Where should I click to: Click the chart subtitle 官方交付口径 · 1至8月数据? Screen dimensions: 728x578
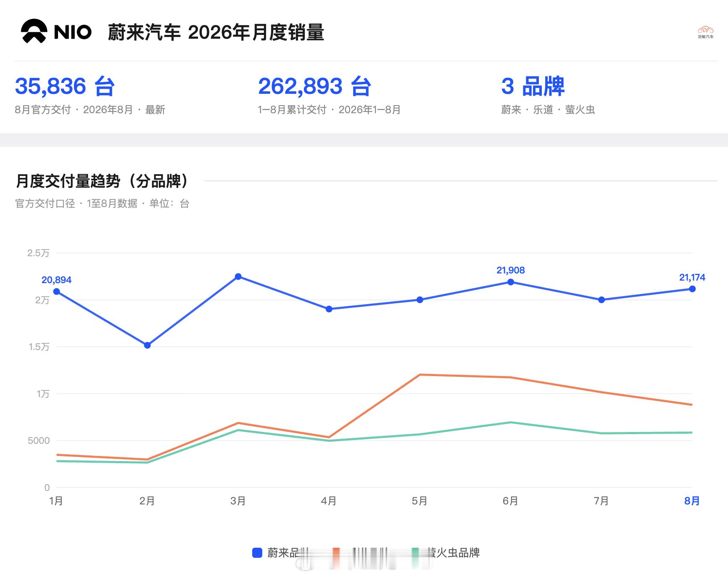[76, 204]
